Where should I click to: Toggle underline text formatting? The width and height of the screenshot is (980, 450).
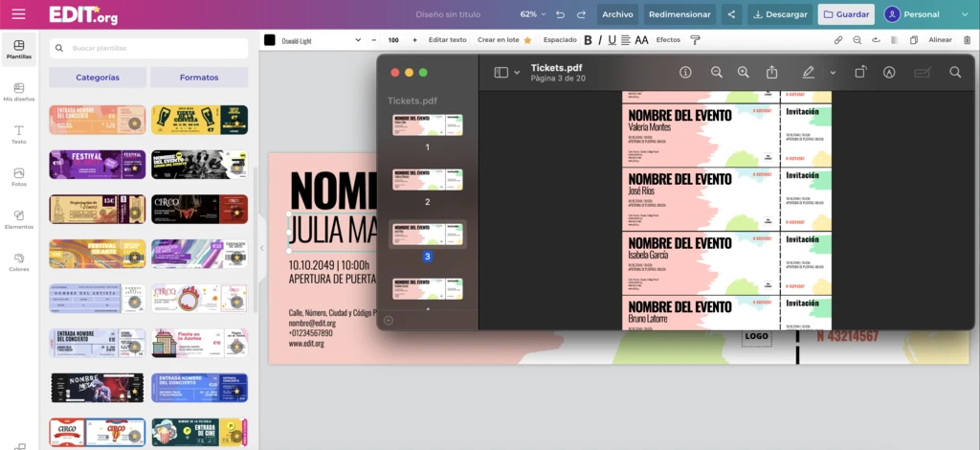612,40
